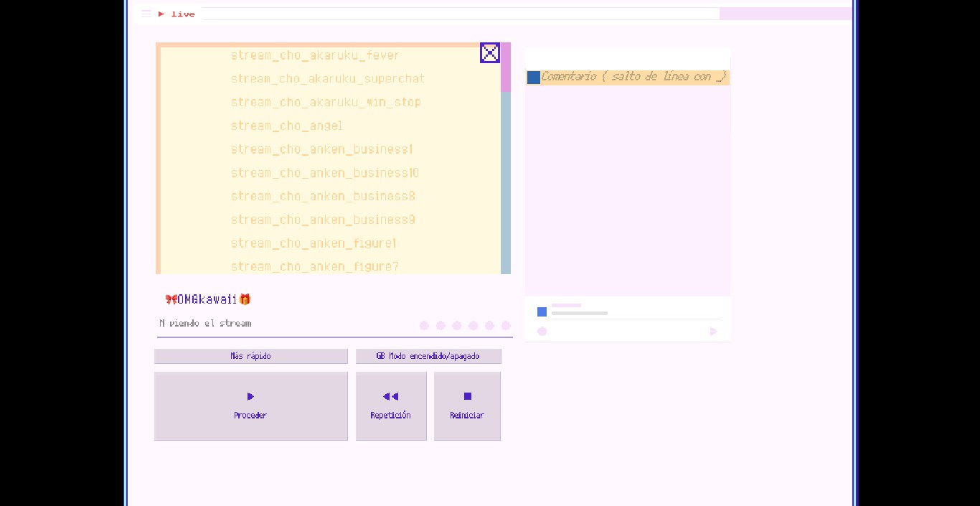The height and width of the screenshot is (506, 980).
Task: Click the send arrow in chat panel
Action: point(713,332)
